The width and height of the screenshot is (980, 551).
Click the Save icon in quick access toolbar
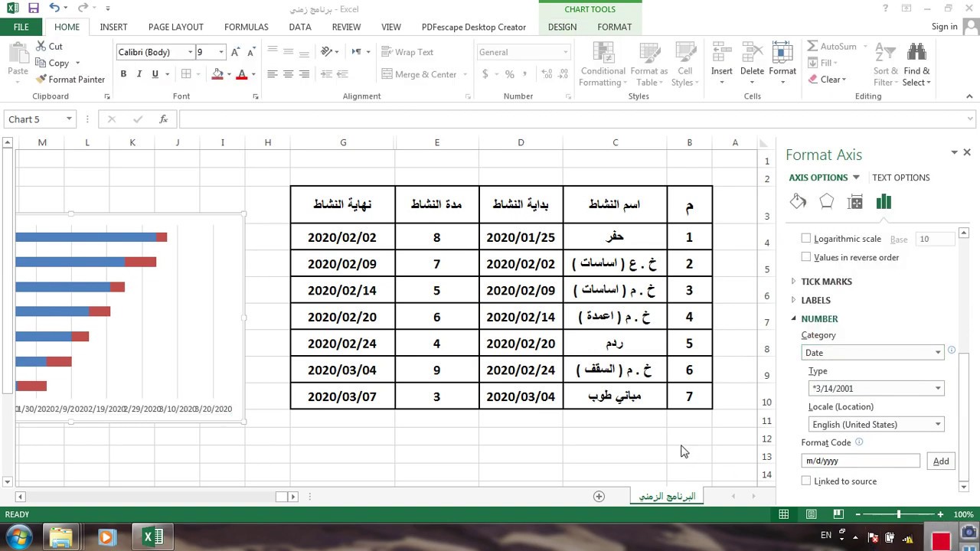point(33,8)
